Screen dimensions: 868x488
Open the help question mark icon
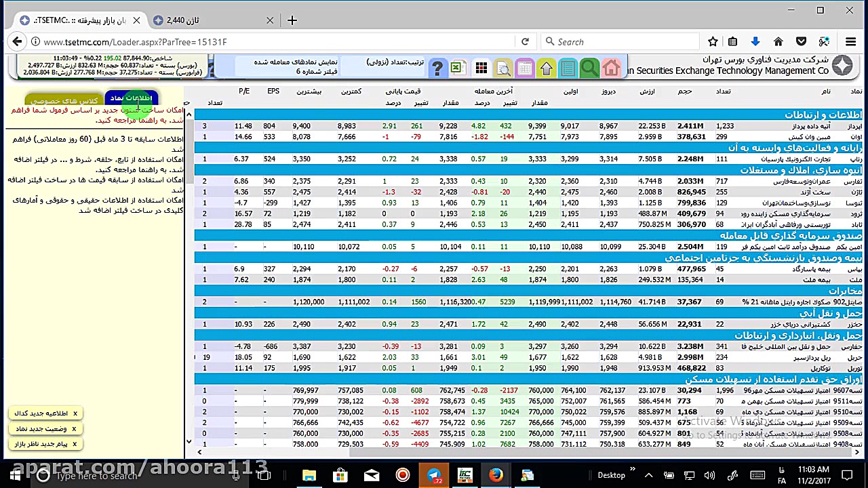pos(437,68)
